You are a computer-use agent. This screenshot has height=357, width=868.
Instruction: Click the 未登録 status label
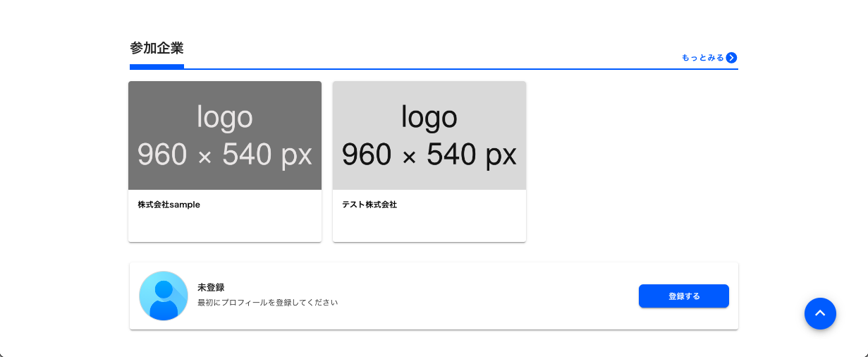(211, 287)
